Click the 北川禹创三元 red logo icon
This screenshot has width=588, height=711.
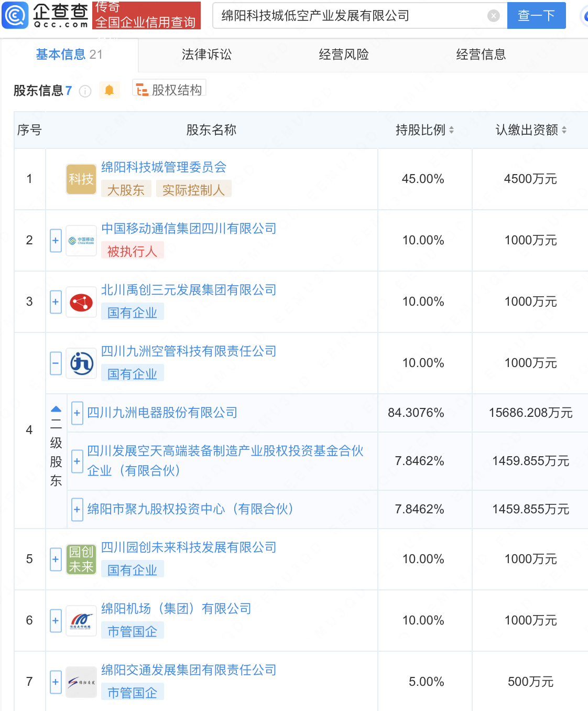tap(81, 302)
